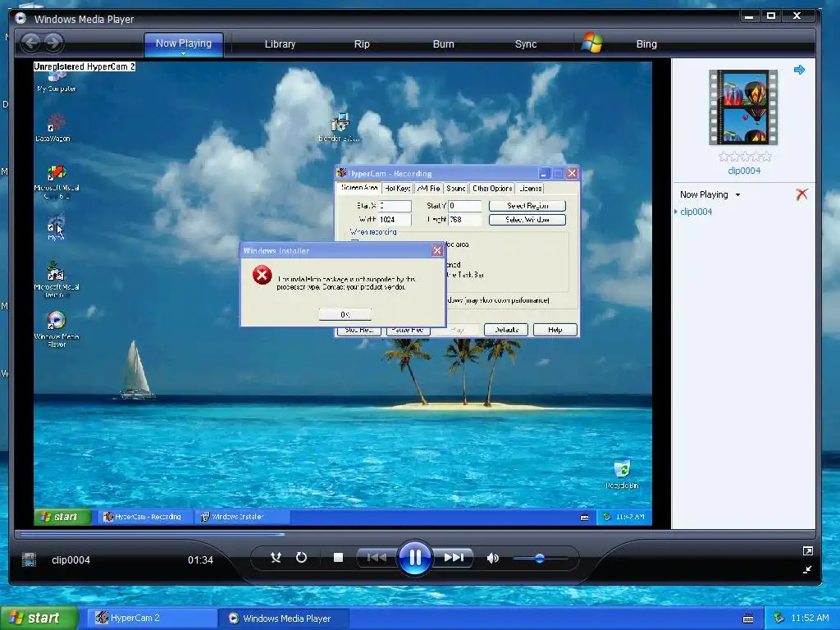Mute the player volume

(492, 558)
